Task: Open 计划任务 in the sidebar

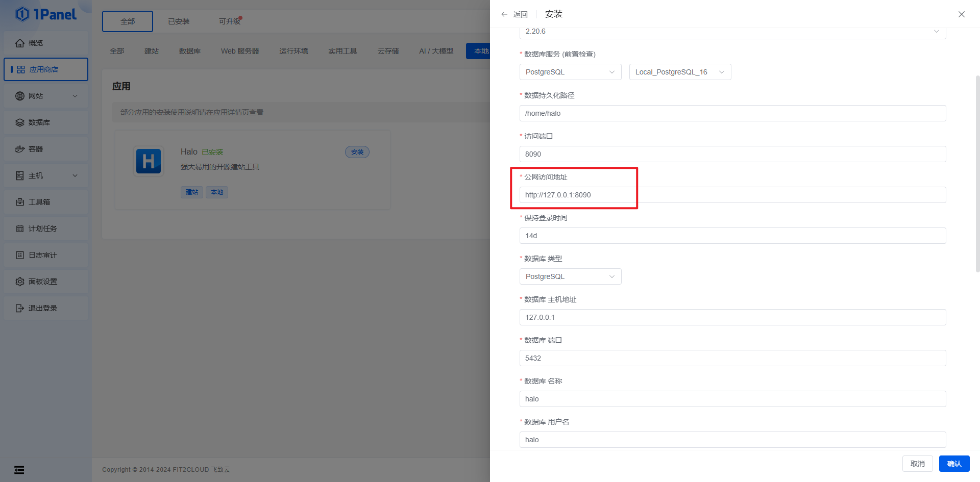Action: click(46, 229)
